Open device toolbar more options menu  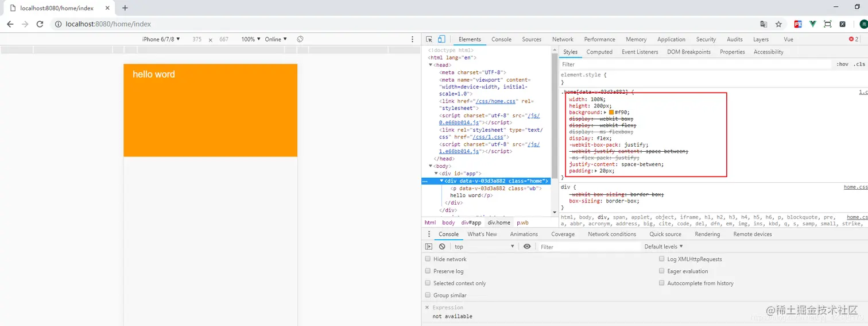[412, 39]
